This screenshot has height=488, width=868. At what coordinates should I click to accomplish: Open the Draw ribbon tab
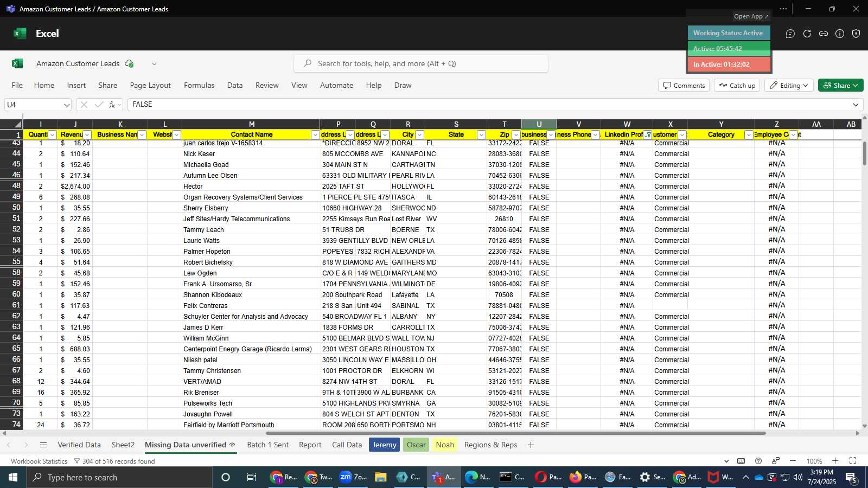[403, 85]
